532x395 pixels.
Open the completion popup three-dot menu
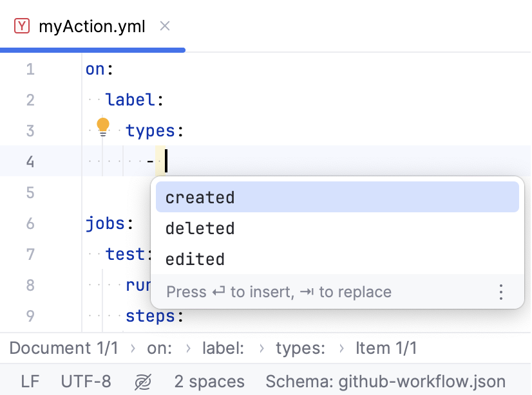click(x=501, y=291)
